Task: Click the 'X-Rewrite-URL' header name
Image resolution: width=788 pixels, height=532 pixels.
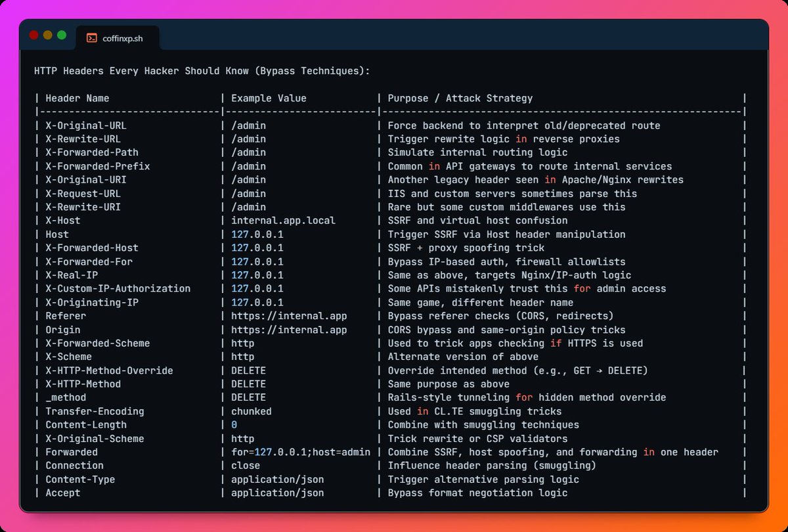Action: (x=83, y=139)
